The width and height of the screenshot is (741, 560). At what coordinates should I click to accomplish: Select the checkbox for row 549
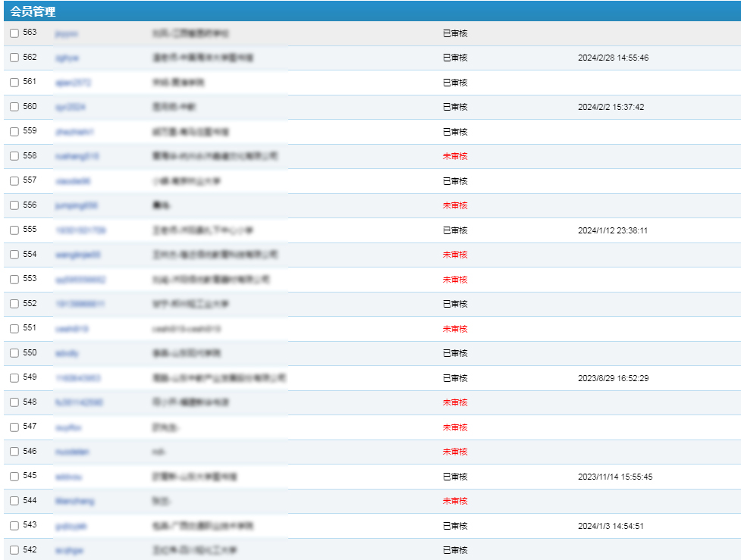14,378
